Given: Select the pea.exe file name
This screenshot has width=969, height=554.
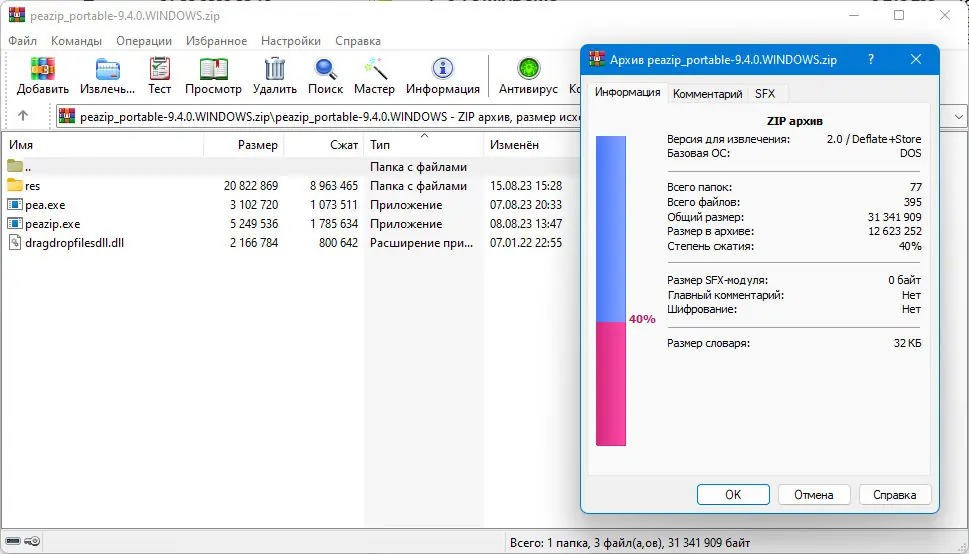Looking at the screenshot, I should [45, 205].
